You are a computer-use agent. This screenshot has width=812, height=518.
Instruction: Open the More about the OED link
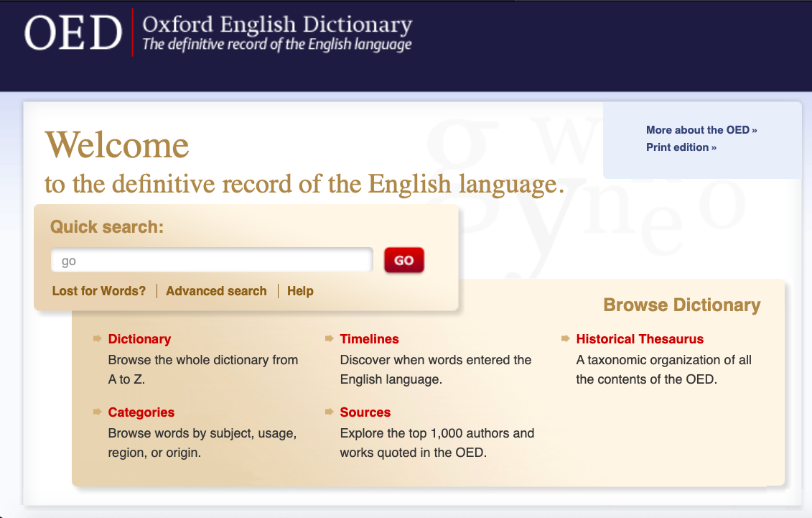pos(701,130)
